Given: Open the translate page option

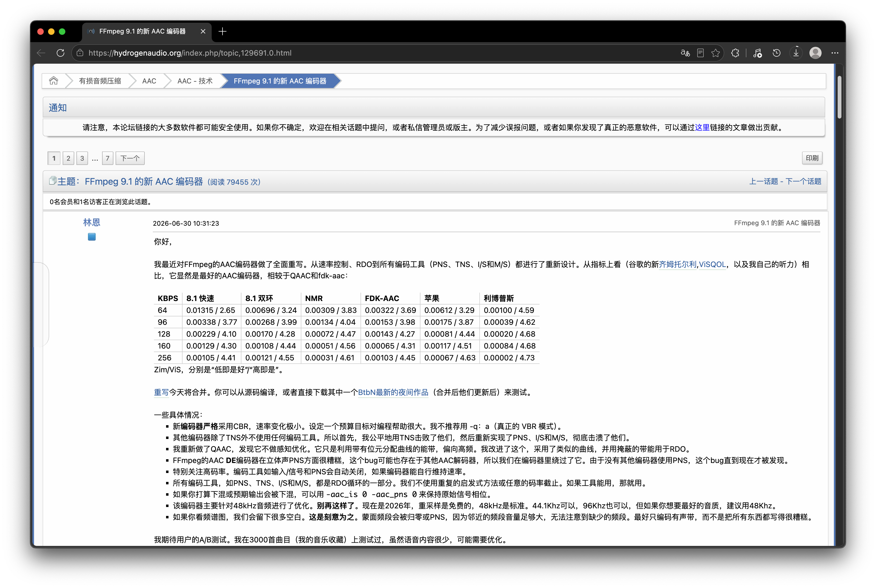Looking at the screenshot, I should pyautogui.click(x=685, y=53).
